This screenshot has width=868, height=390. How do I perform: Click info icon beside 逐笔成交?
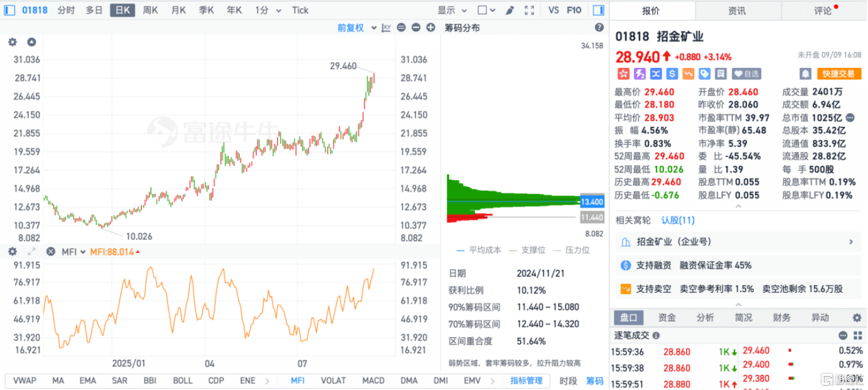(x=656, y=335)
